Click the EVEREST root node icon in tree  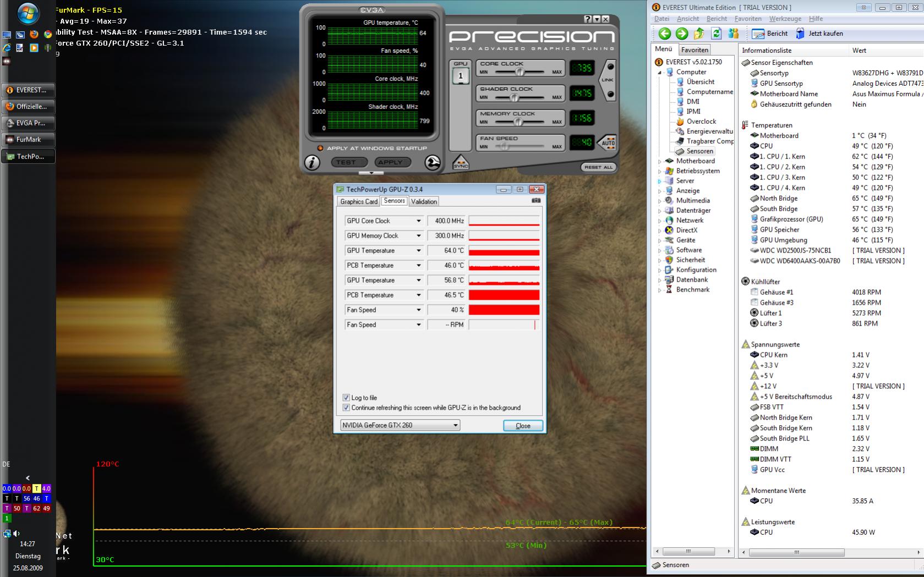659,62
